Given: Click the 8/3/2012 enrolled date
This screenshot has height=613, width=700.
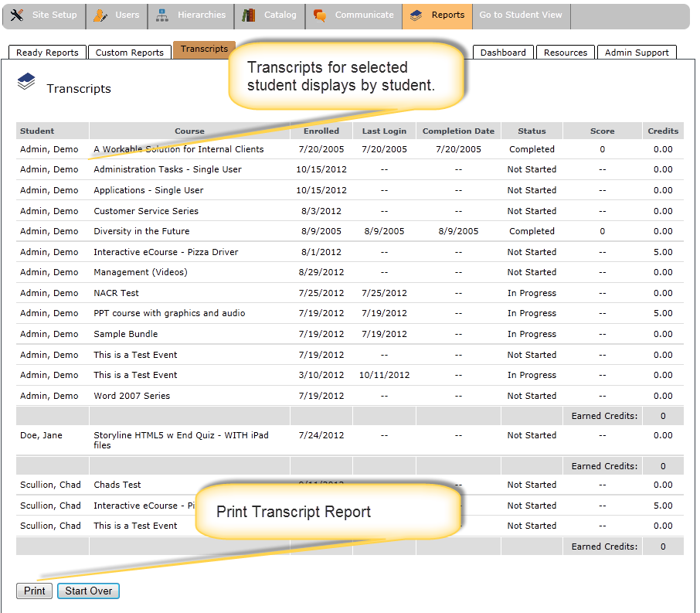Looking at the screenshot, I should [x=321, y=211].
